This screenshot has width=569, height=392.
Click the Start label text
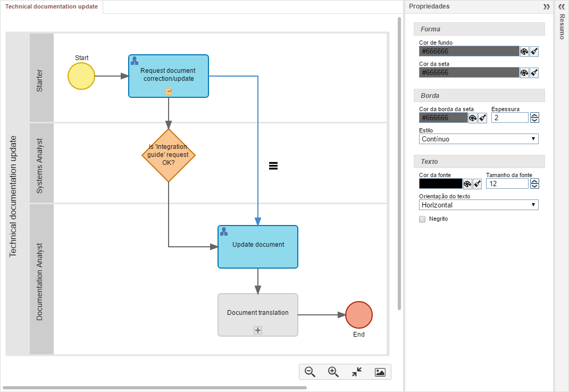tap(82, 58)
